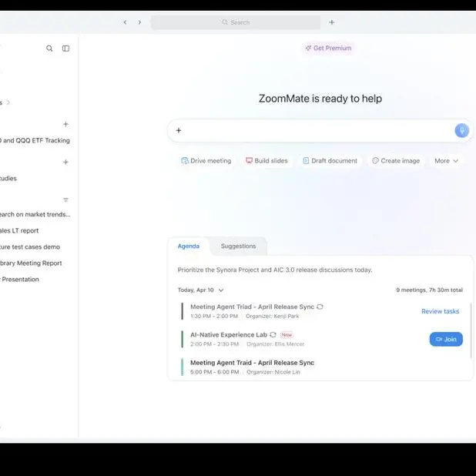Image resolution: width=476 pixels, height=476 pixels.
Task: Click the blue microphone button in the prompt box
Action: [461, 130]
